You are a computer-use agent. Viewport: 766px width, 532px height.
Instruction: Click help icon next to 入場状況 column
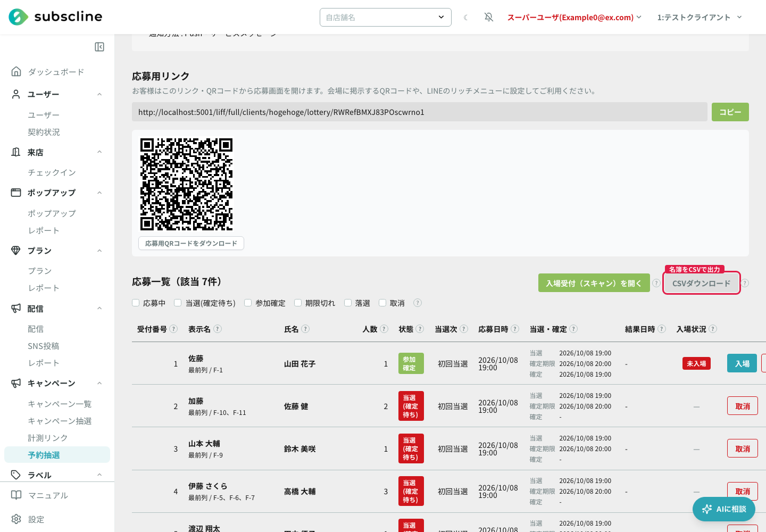click(x=713, y=329)
